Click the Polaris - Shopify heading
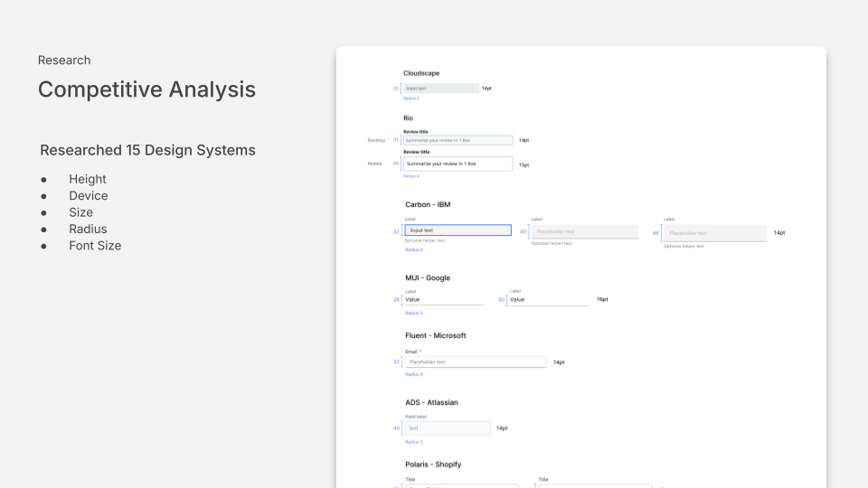The height and width of the screenshot is (488, 868). point(433,465)
